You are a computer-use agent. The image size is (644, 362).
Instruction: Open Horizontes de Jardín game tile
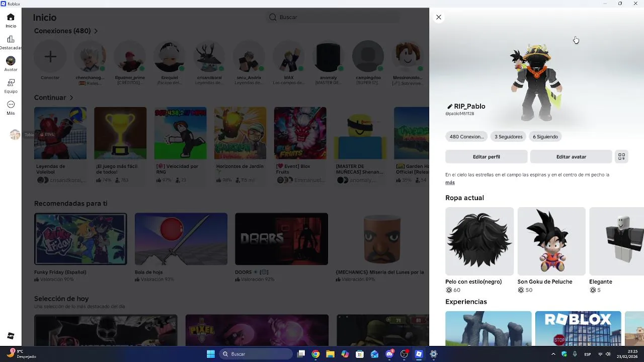[240, 133]
